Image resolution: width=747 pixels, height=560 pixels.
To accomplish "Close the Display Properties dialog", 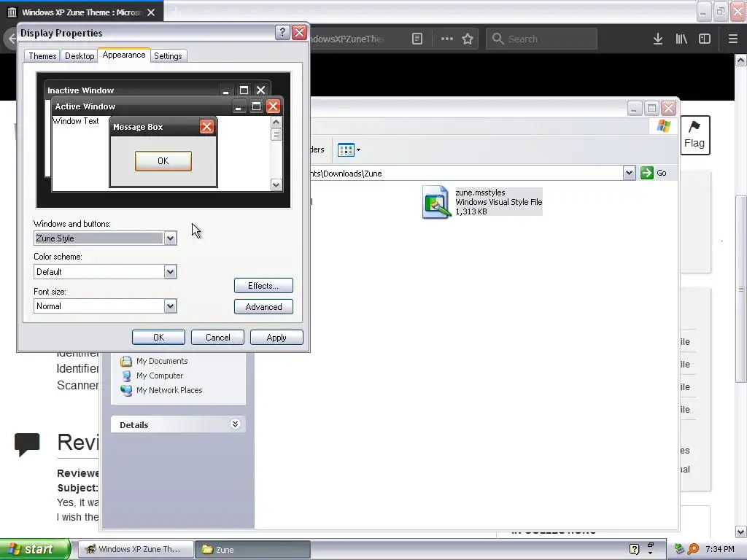I will (x=299, y=32).
